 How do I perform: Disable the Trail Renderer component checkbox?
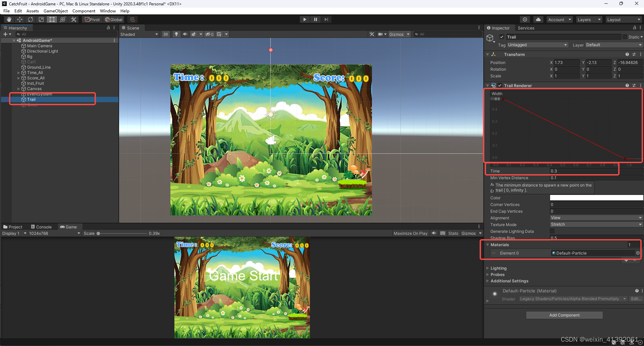(499, 85)
